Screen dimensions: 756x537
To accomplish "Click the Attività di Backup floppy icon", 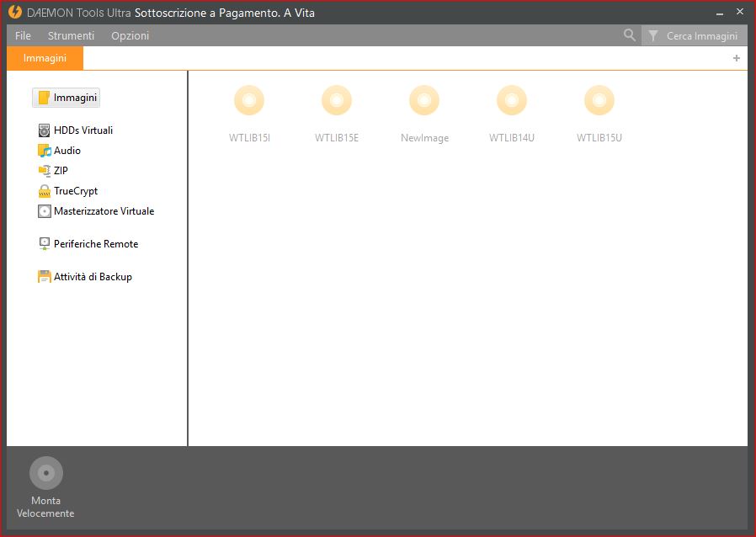I will [x=44, y=277].
